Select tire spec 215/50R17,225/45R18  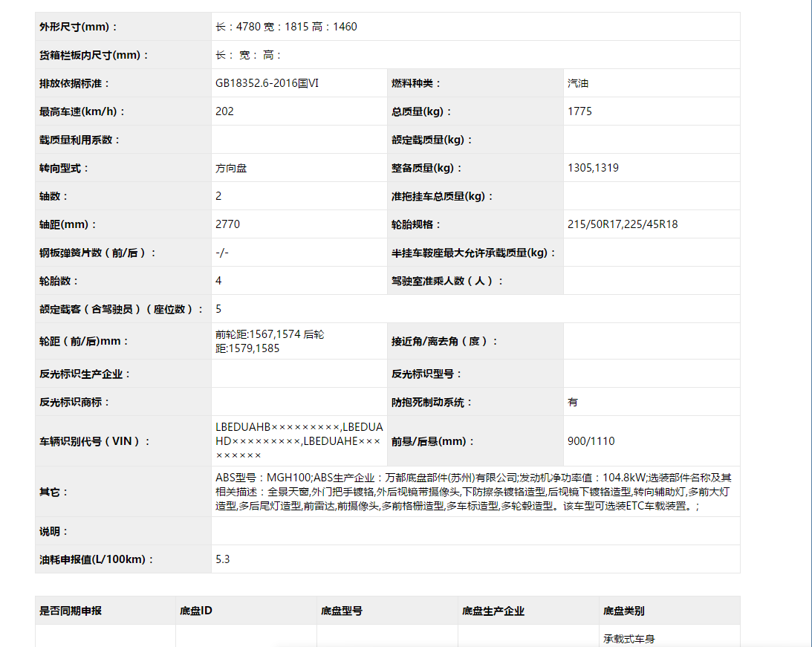pos(623,224)
